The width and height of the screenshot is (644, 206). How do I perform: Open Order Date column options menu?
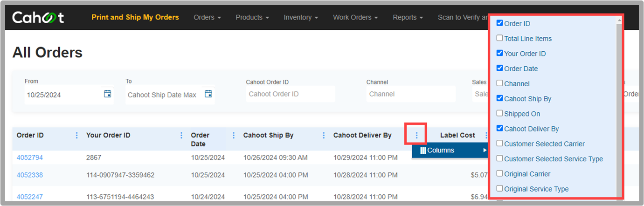tap(233, 135)
